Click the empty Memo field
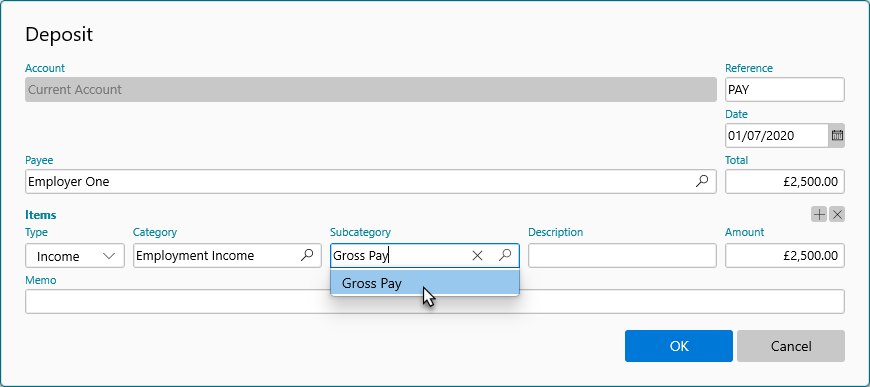The width and height of the screenshot is (870, 387). point(435,301)
